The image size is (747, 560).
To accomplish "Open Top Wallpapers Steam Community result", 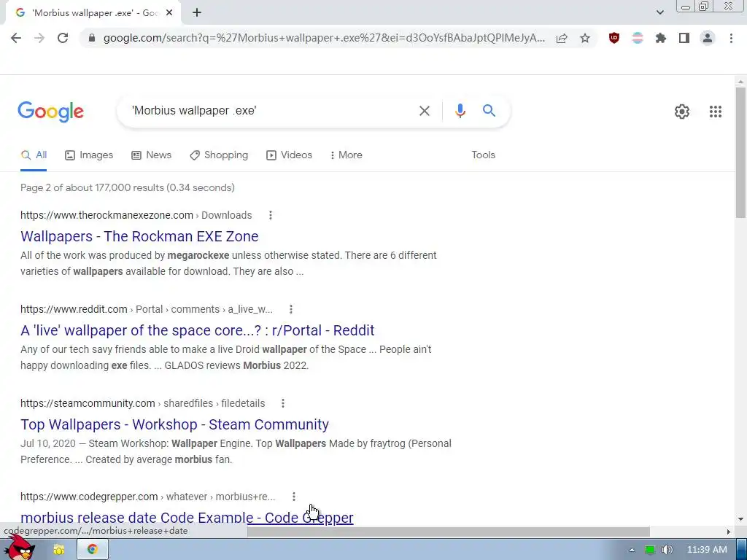I will click(x=174, y=424).
